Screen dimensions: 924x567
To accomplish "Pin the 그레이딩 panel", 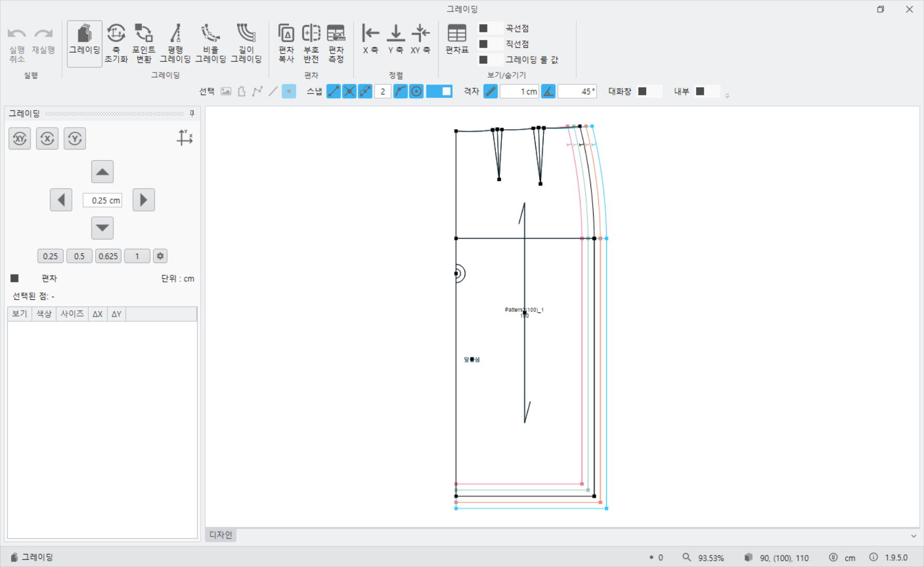I will 192,113.
